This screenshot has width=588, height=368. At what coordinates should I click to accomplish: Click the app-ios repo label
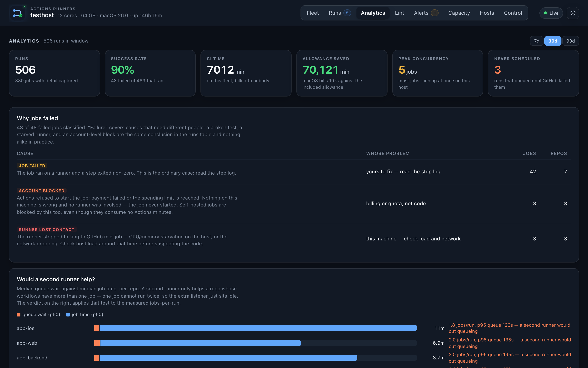[x=26, y=328]
